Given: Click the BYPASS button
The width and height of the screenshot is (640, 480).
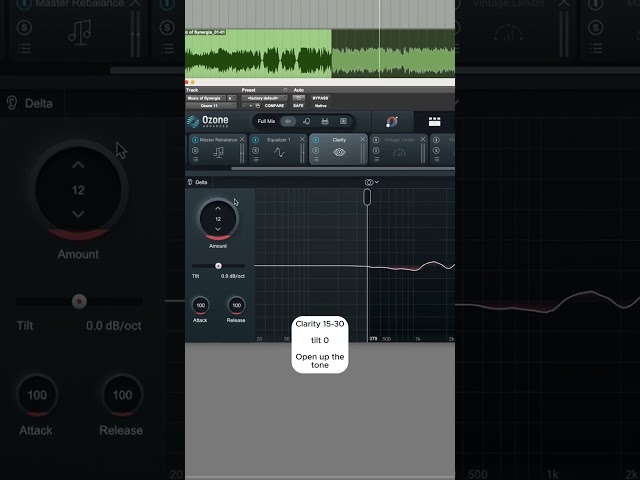Looking at the screenshot, I should [320, 98].
